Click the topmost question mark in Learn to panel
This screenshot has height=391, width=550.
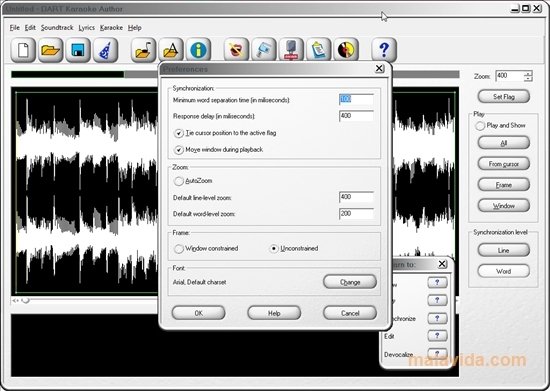coord(437,282)
